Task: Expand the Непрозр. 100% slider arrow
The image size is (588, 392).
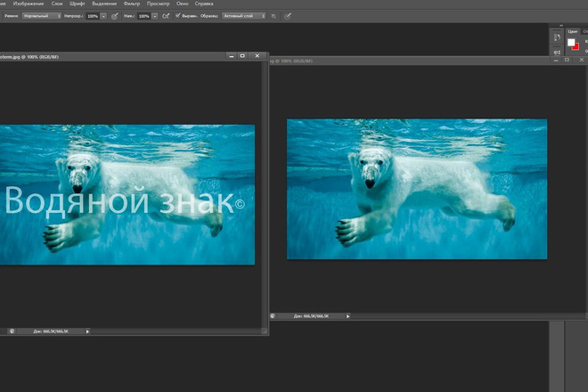Action: click(x=103, y=16)
